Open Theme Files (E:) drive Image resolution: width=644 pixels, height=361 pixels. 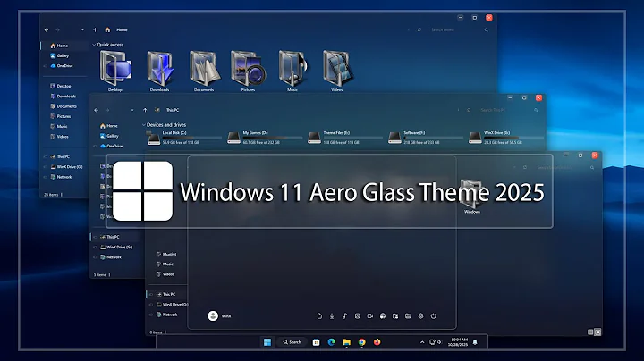[345, 138]
